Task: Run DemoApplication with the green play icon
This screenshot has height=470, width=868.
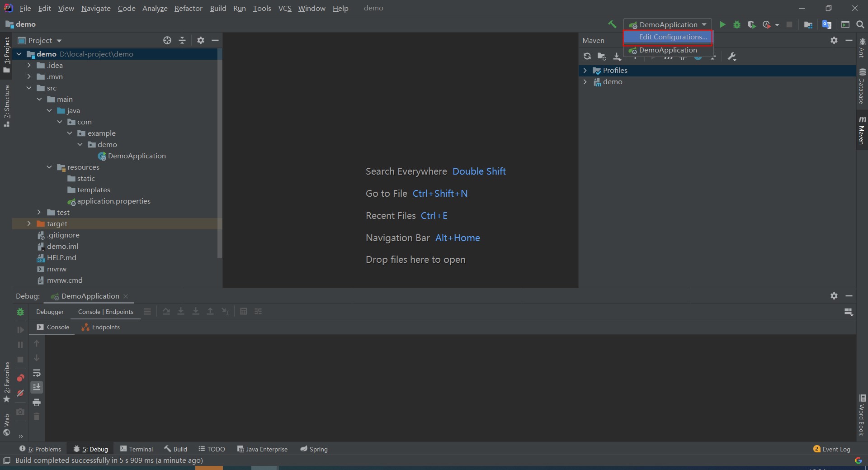Action: [x=722, y=24]
